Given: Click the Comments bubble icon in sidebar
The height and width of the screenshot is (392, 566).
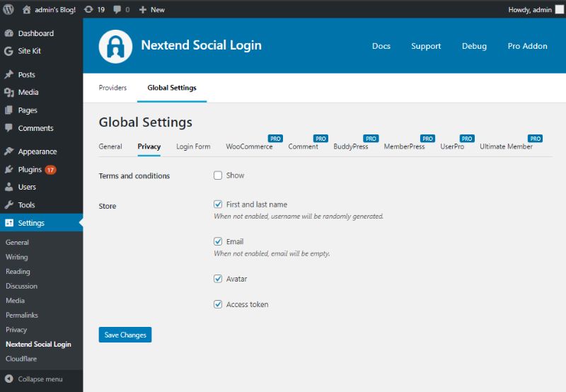Looking at the screenshot, I should coord(9,128).
